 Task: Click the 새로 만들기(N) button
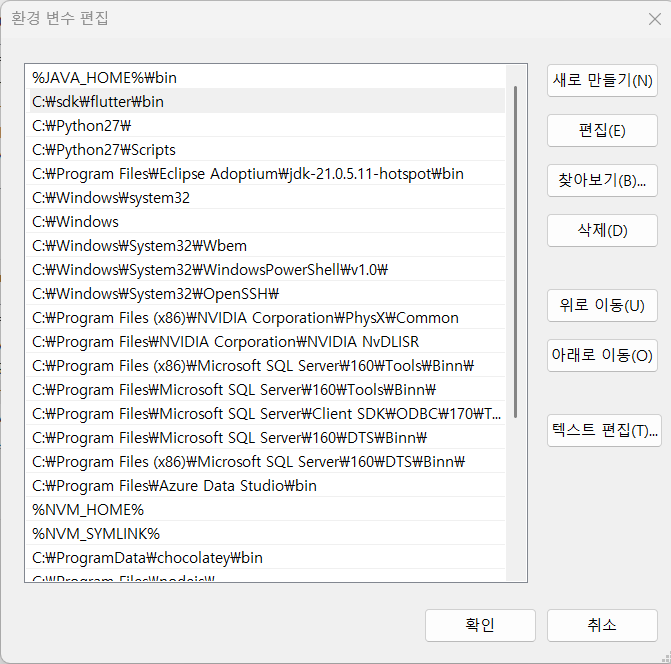point(602,80)
